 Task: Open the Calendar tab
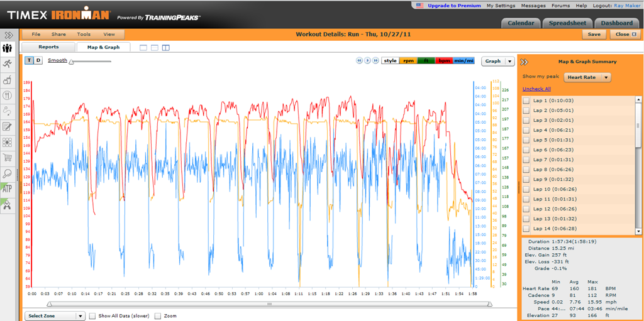pyautogui.click(x=521, y=23)
